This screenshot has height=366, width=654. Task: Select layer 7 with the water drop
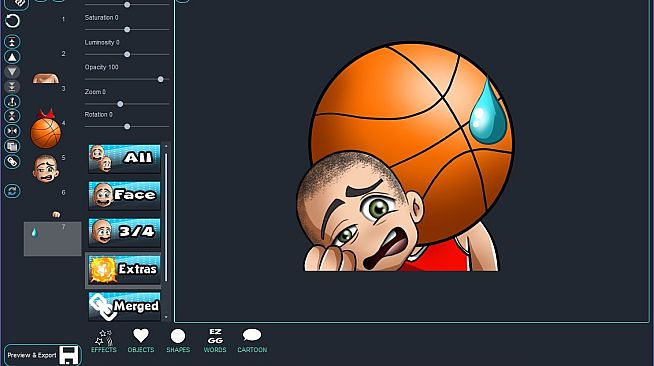(52, 239)
